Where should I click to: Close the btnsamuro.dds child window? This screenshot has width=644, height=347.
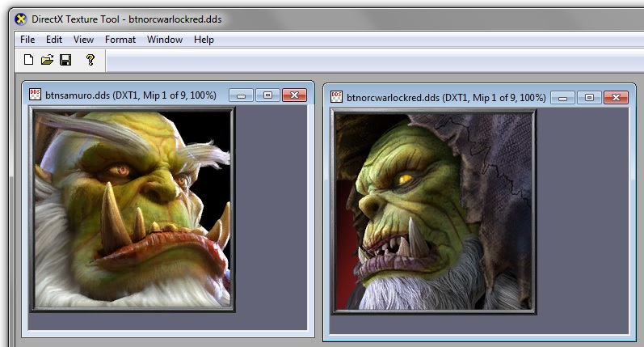coord(294,95)
